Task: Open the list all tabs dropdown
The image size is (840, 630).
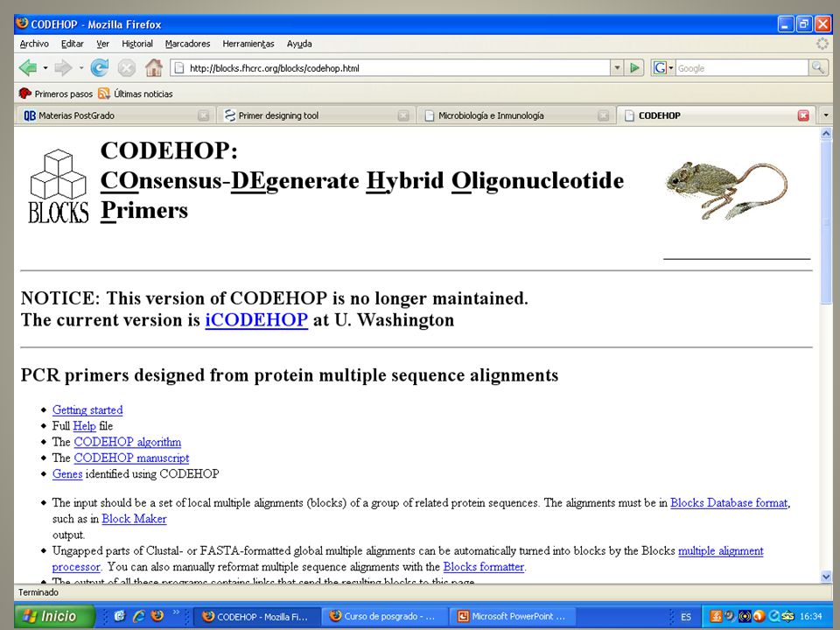Action: [825, 115]
